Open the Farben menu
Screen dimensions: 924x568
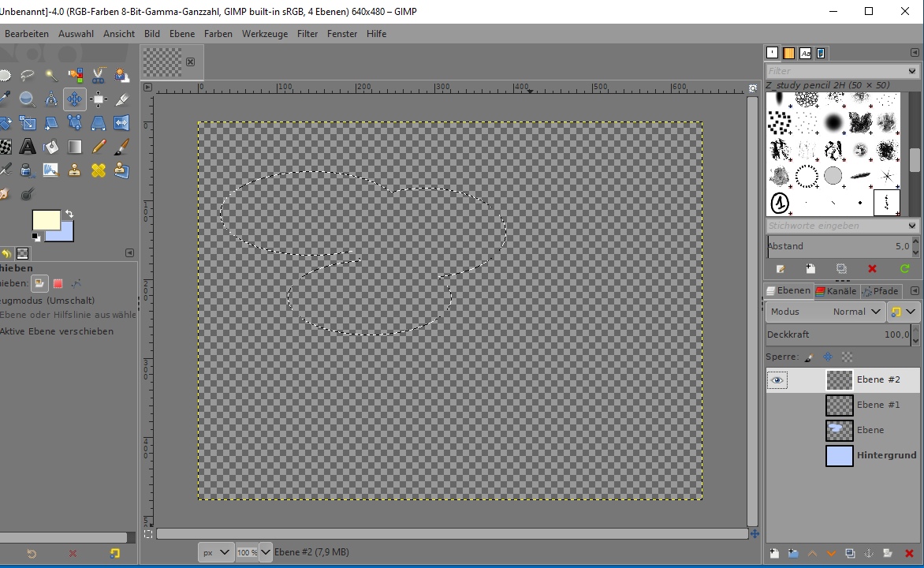point(218,34)
